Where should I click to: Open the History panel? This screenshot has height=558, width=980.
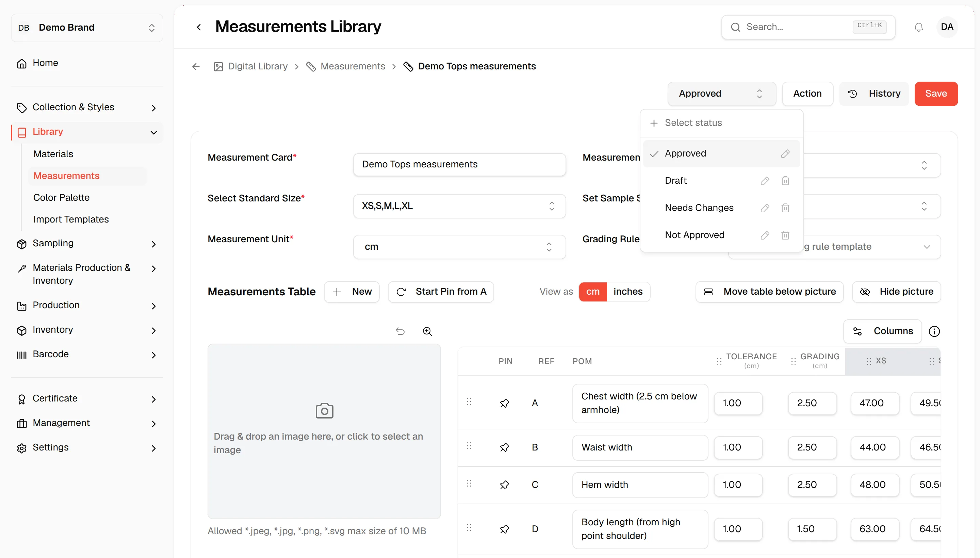(x=873, y=94)
